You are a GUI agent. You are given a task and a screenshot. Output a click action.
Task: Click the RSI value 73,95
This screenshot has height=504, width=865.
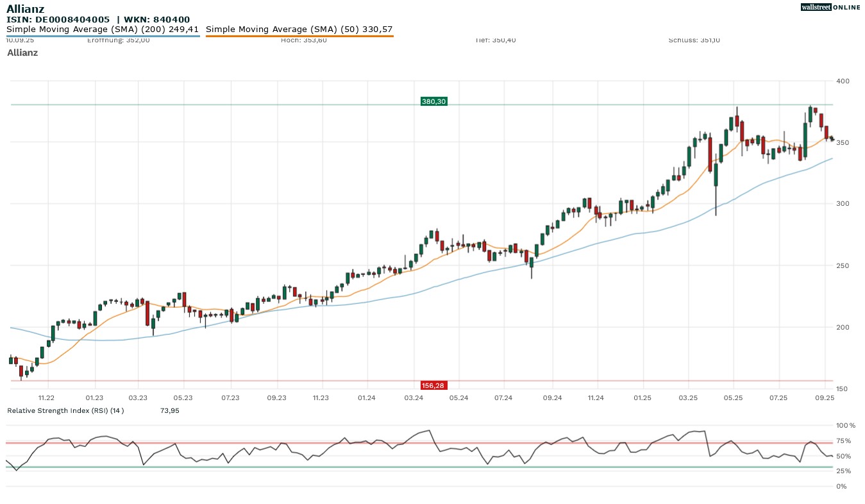click(169, 410)
